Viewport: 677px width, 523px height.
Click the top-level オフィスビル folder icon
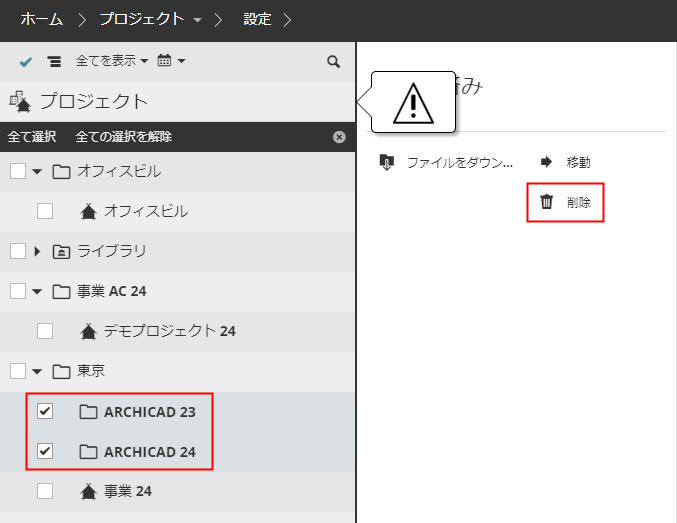(x=61, y=171)
